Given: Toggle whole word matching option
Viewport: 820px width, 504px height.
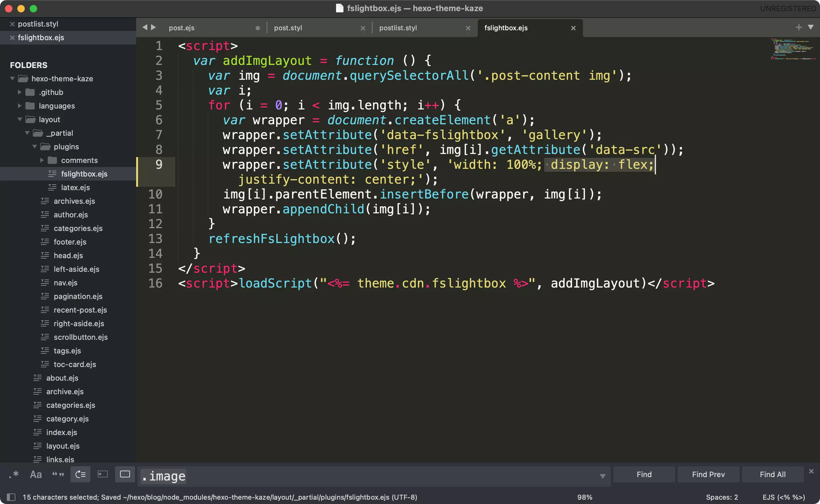Looking at the screenshot, I should pyautogui.click(x=58, y=474).
